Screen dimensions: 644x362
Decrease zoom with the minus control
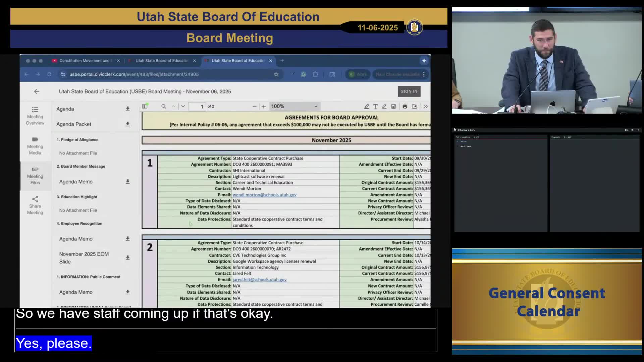[255, 106]
